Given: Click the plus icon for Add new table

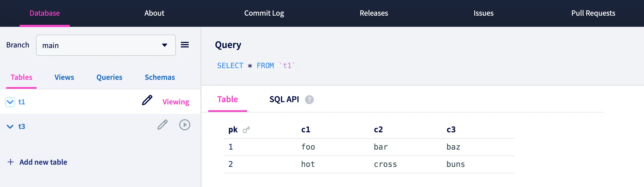Looking at the screenshot, I should point(11,162).
